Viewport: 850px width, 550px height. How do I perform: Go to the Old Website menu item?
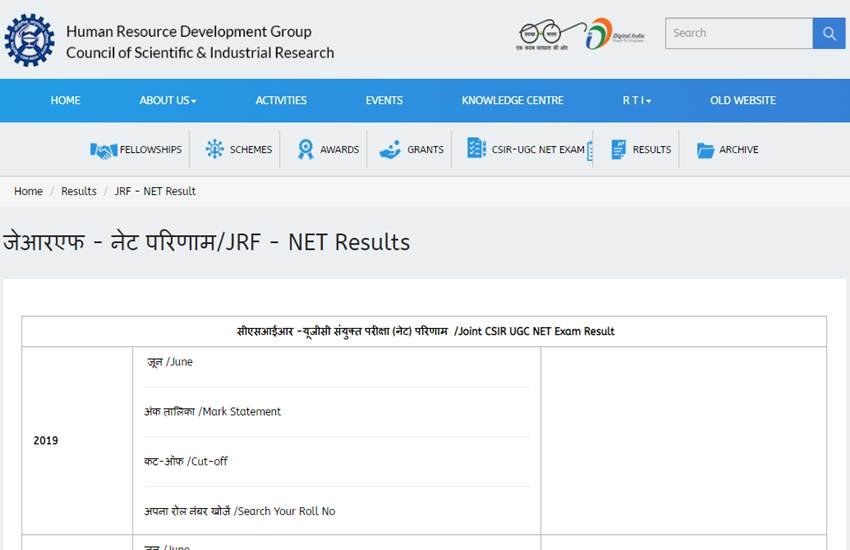coord(742,101)
